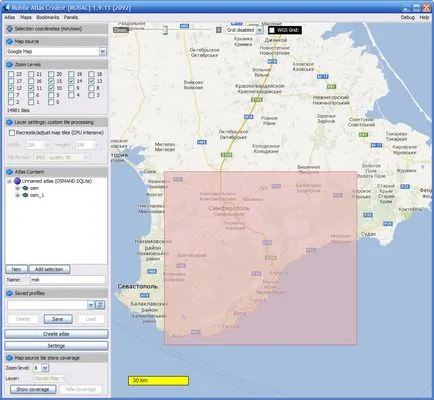Collapse the Selection coordinates panel icon
This screenshot has height=400, width=434.
point(9,29)
